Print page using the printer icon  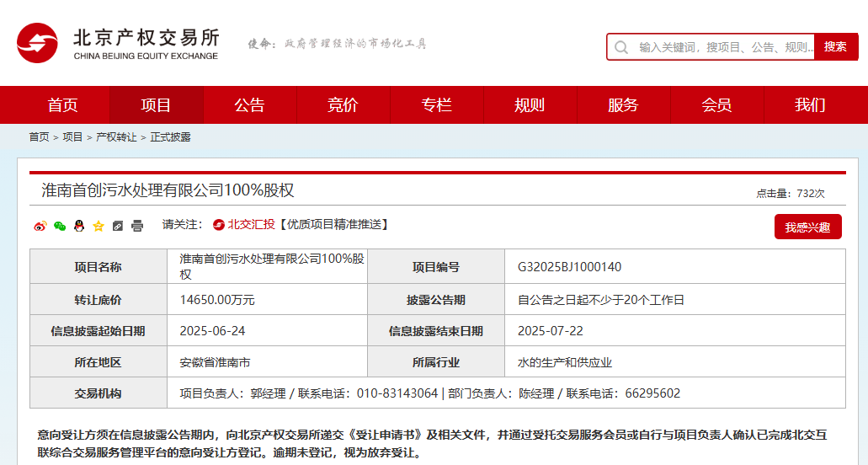pyautogui.click(x=137, y=226)
